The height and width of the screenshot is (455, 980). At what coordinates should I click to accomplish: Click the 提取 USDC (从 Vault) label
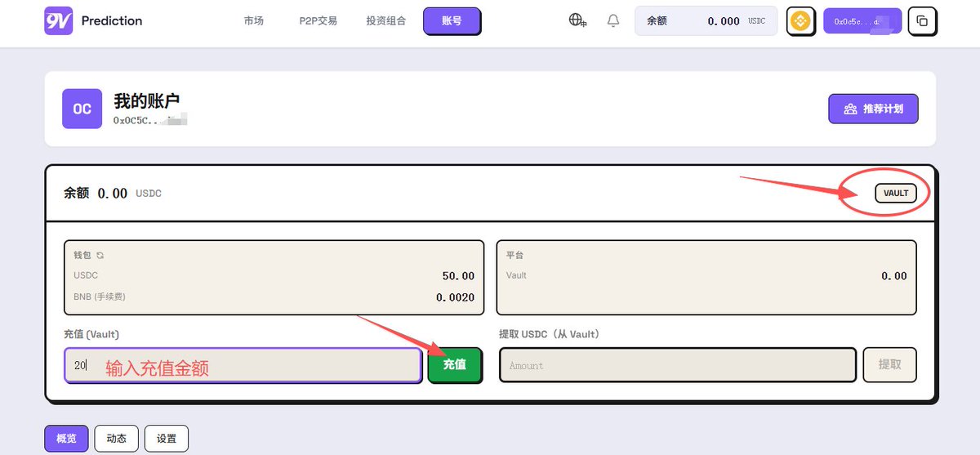pyautogui.click(x=549, y=334)
